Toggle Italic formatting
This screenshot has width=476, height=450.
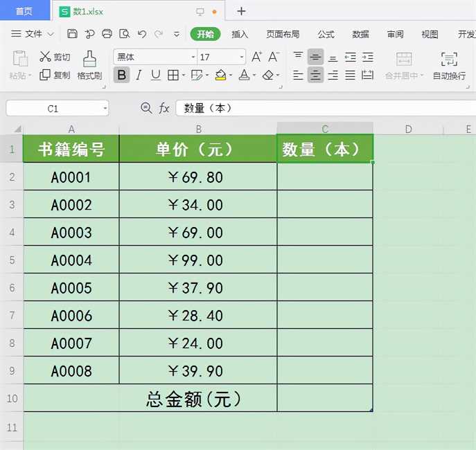139,75
